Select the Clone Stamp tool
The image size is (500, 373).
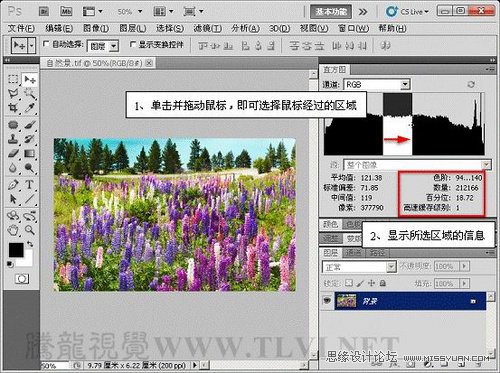13,139
